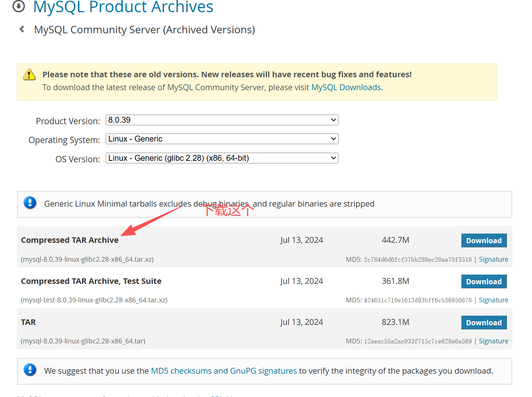
Task: Click filename mysql-test-8.0.39-linux-glibc2.28-x86_64.tar.xz
Action: 94,300
